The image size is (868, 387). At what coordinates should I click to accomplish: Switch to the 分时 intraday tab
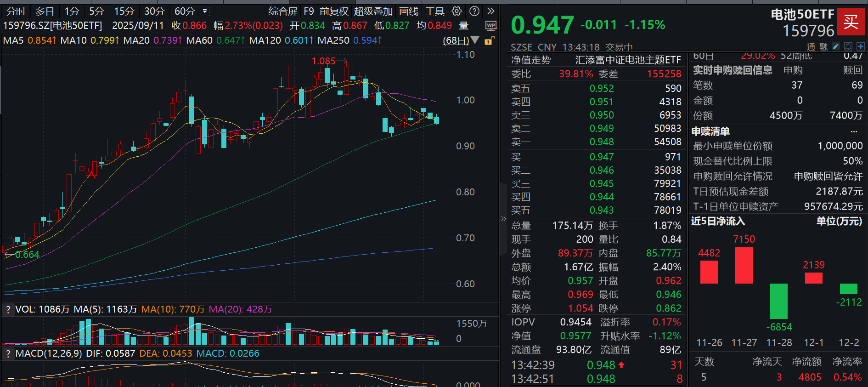tap(16, 11)
